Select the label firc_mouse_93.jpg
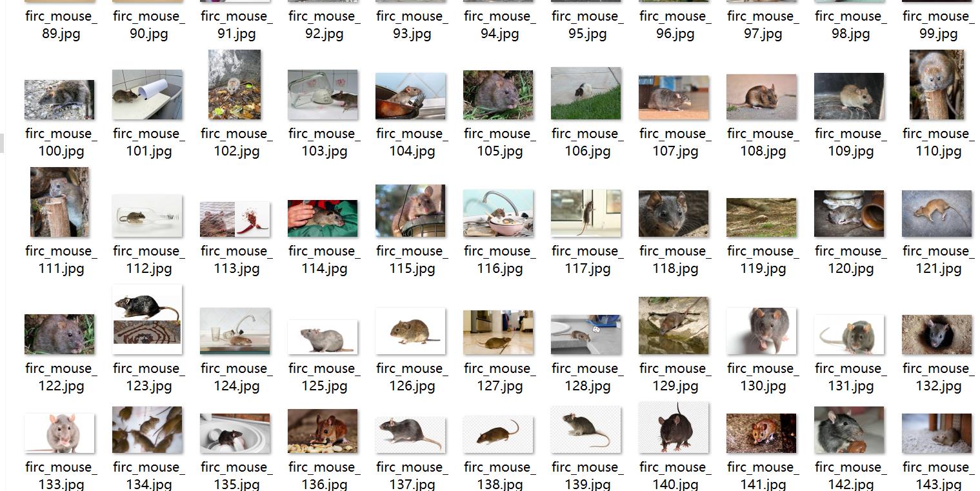 (412, 25)
